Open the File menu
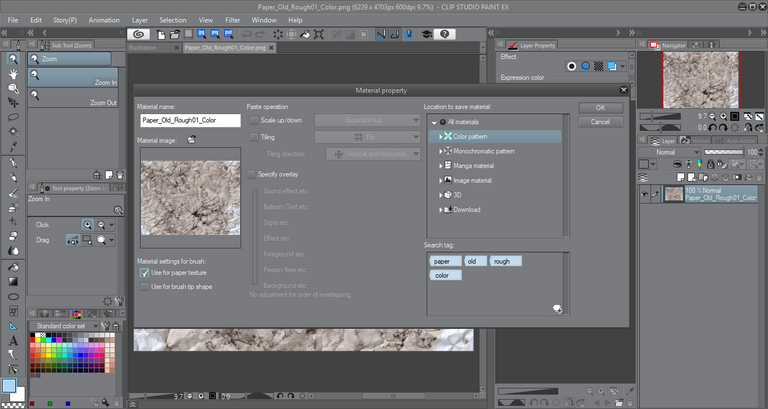 (x=13, y=20)
